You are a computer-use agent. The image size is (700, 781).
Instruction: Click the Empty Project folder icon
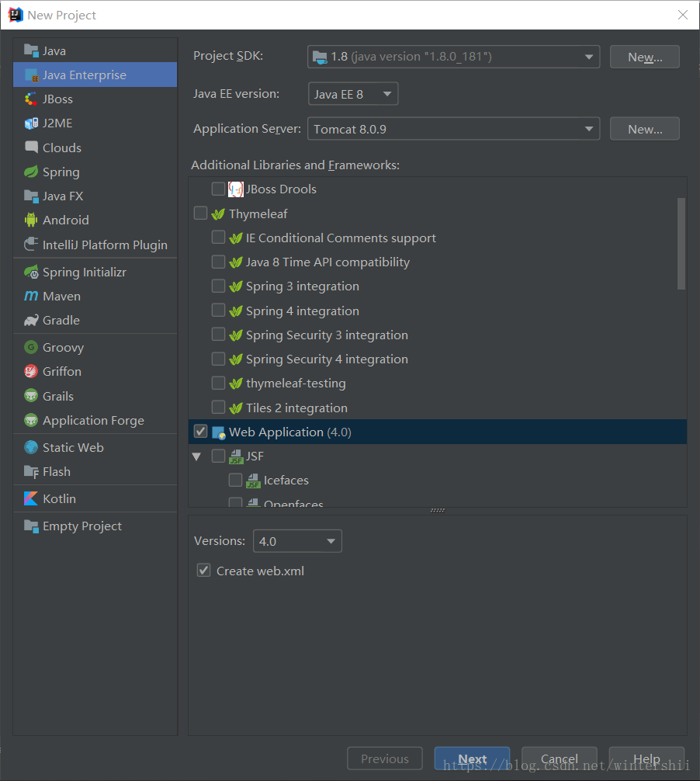click(x=31, y=526)
